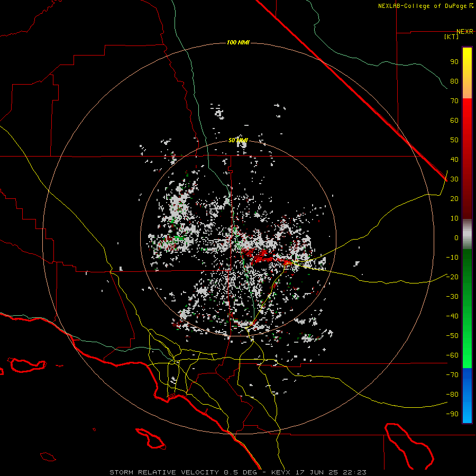Click the -70 value on the scale
Viewport: 476px width, 476px height.
452,375
